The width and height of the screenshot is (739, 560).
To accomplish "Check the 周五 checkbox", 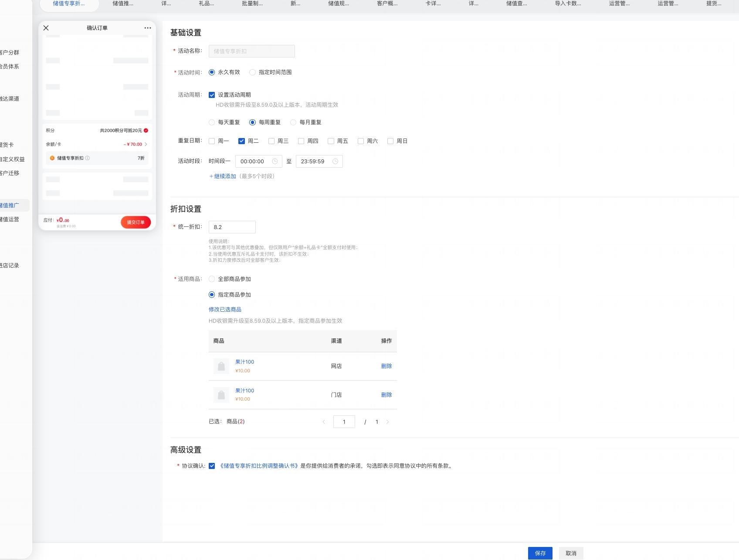I will pos(331,141).
